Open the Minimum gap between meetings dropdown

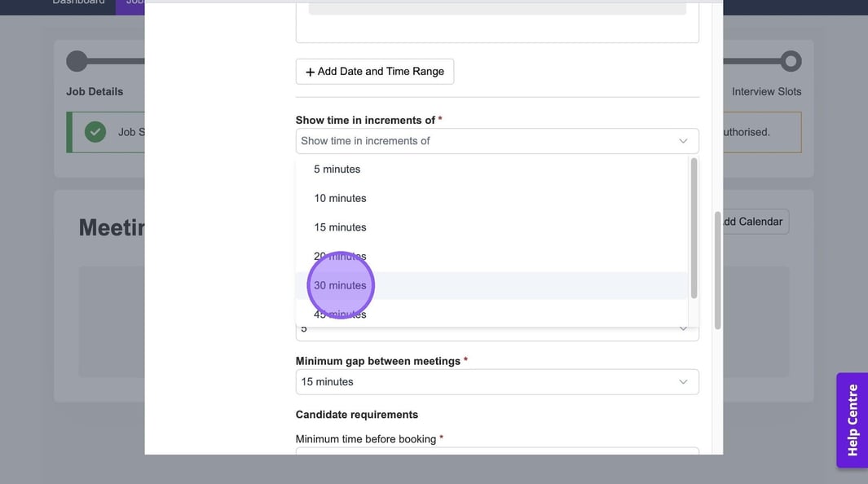(496, 382)
